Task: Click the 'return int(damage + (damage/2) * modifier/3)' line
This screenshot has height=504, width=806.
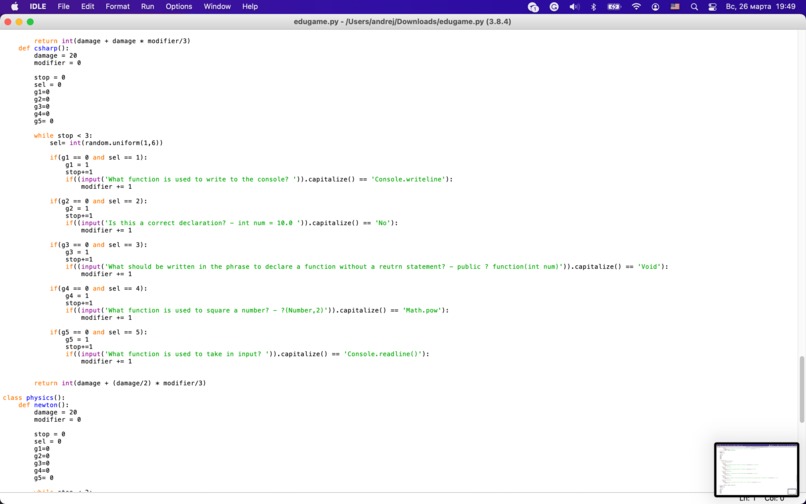Action: (x=120, y=383)
